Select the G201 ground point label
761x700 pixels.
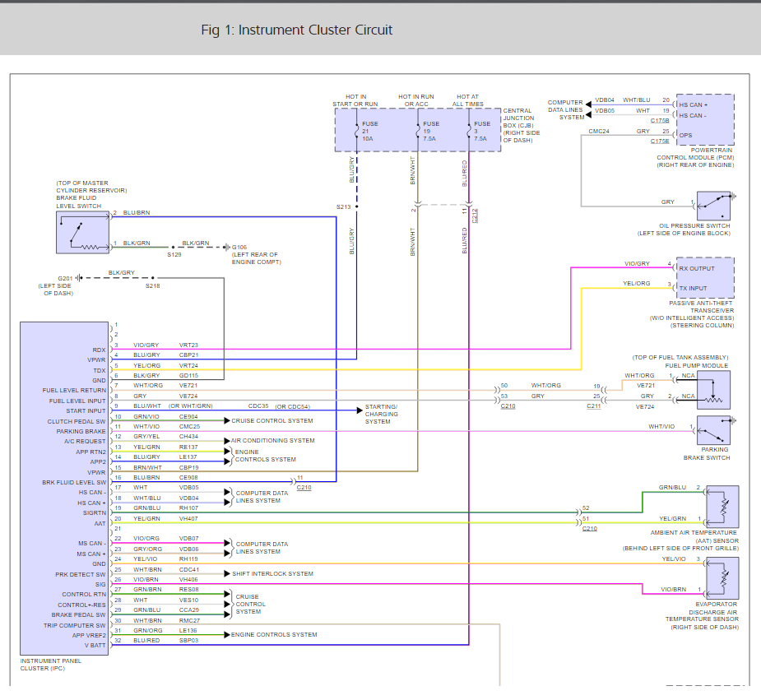[66, 278]
